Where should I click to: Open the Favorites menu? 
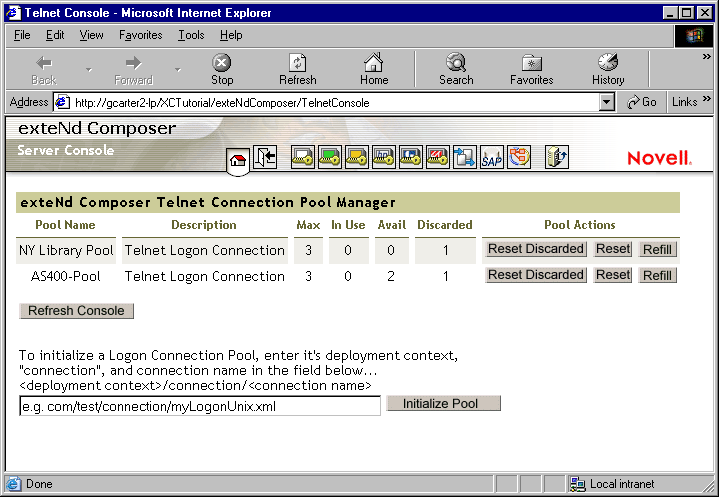140,35
